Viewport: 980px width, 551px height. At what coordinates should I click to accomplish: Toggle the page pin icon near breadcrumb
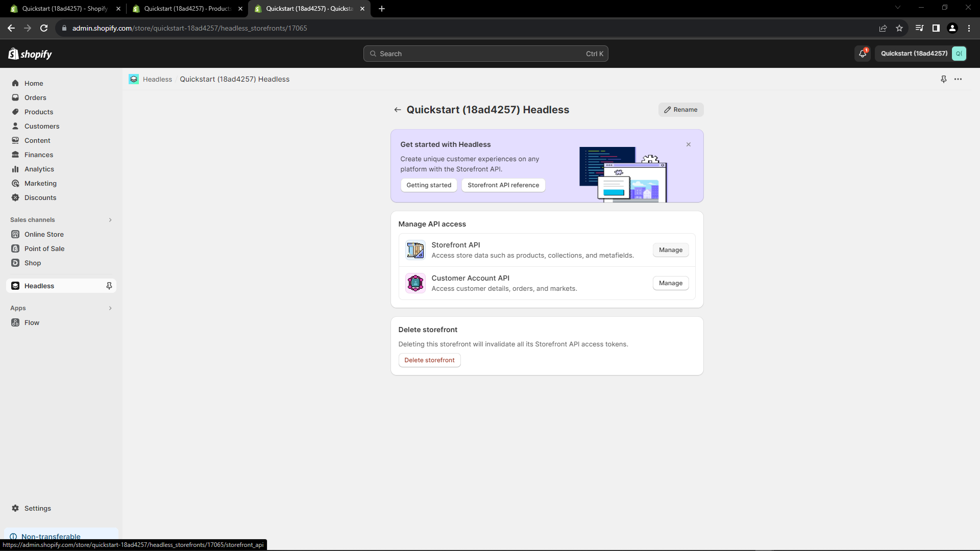[x=943, y=79]
